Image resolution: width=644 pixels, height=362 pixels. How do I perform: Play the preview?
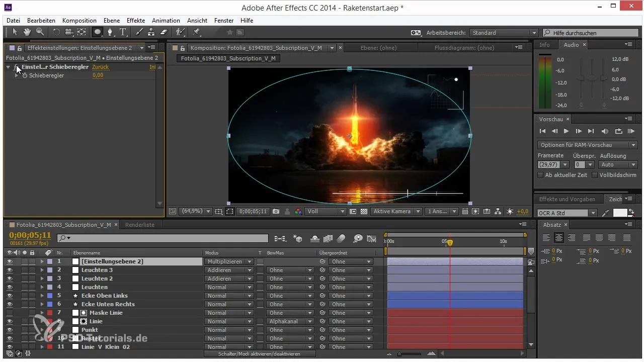(567, 131)
